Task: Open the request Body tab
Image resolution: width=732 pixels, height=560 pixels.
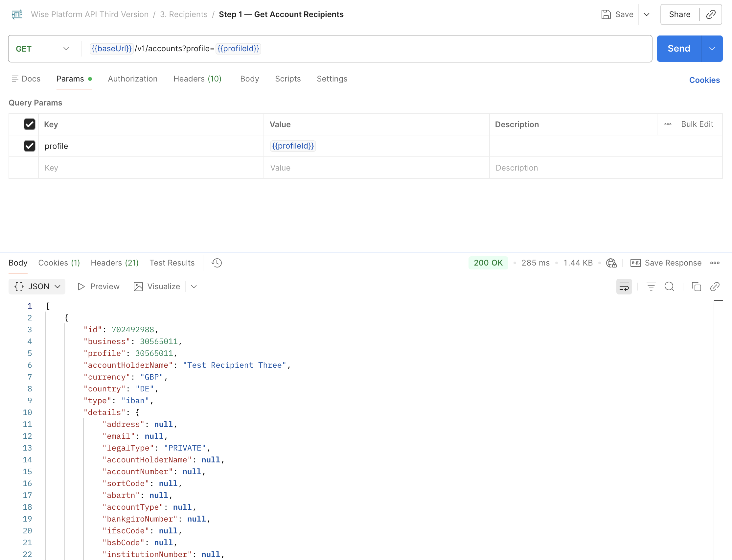Action: [x=249, y=79]
